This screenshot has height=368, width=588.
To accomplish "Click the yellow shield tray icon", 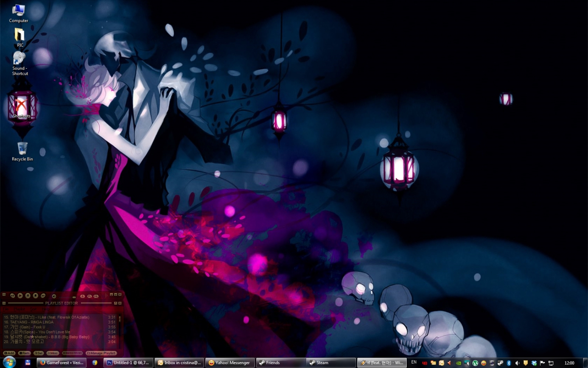I will click(x=526, y=363).
